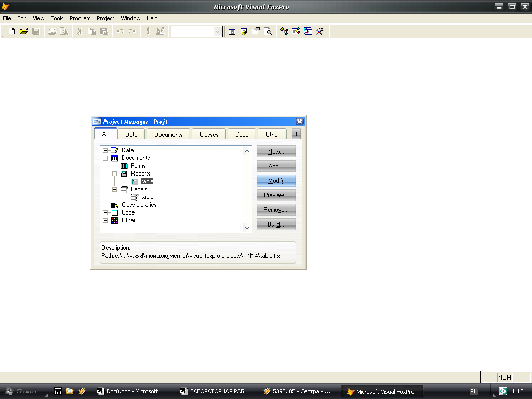Click the RU language indicator in tray
This screenshot has height=399, width=532.
[x=474, y=392]
